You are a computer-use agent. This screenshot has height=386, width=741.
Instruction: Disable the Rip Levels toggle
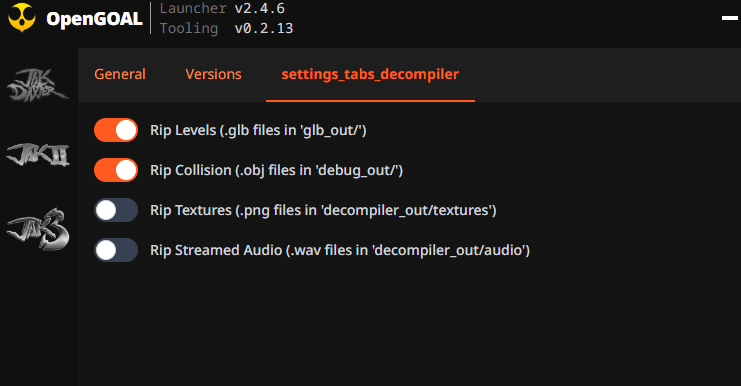click(x=116, y=130)
